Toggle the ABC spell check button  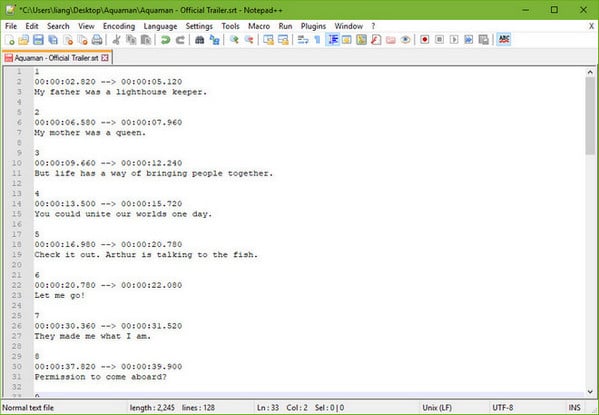[504, 40]
